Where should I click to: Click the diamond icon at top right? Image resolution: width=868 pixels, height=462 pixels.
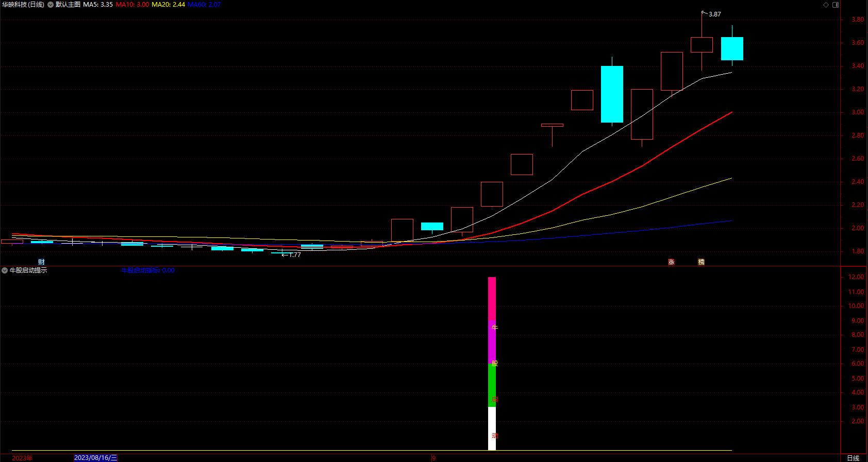[x=826, y=5]
